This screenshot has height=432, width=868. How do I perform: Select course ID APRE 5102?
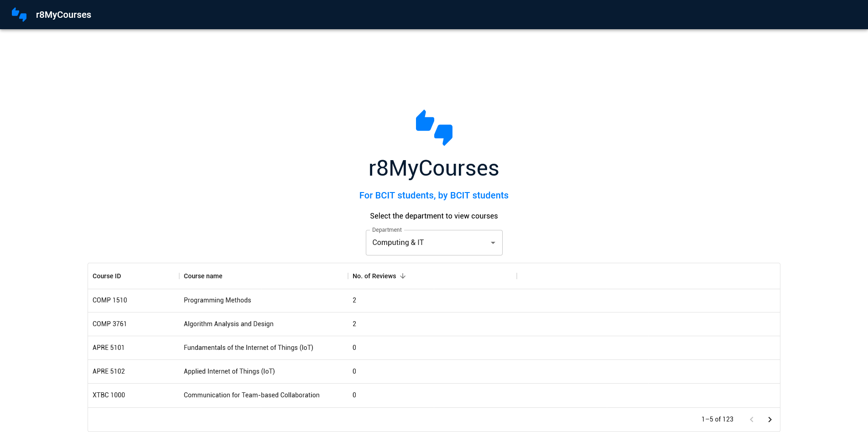(x=109, y=371)
